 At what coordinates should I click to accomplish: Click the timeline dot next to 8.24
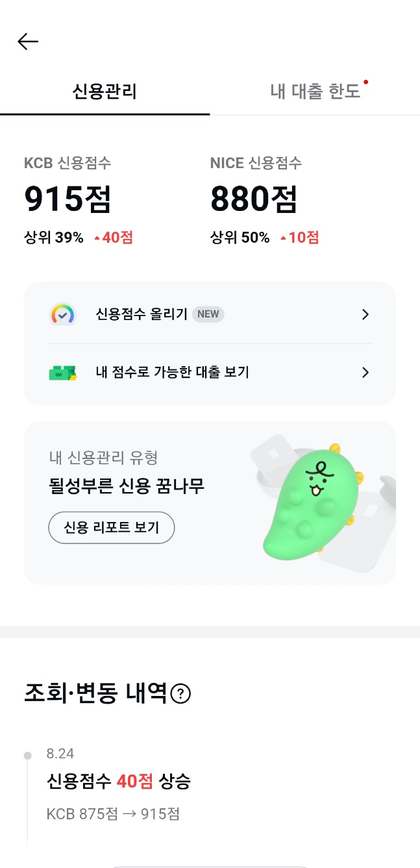tap(27, 754)
